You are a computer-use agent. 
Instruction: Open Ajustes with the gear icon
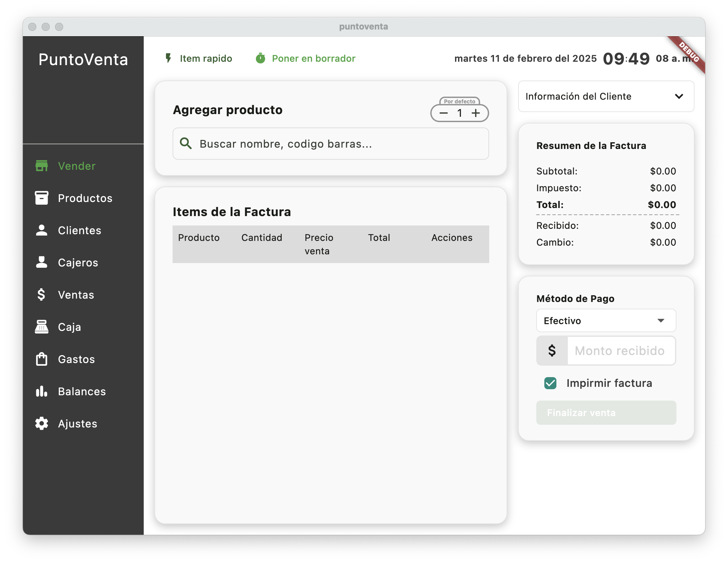click(x=42, y=423)
